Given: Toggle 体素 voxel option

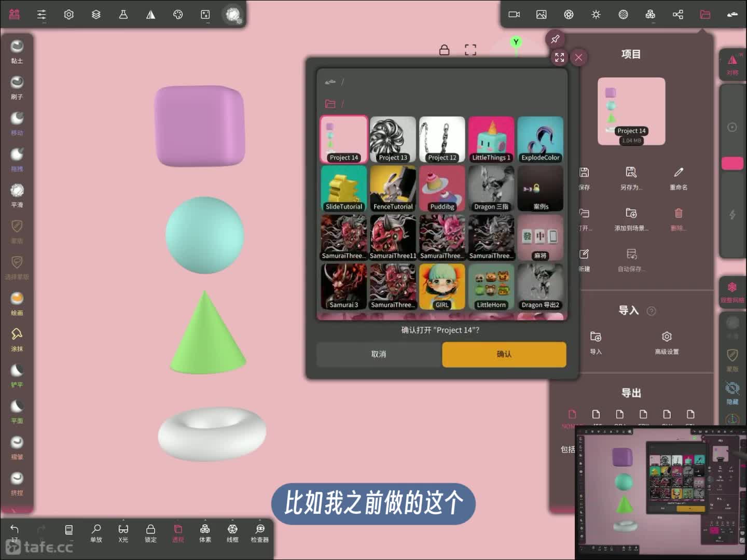Looking at the screenshot, I should coord(205,533).
